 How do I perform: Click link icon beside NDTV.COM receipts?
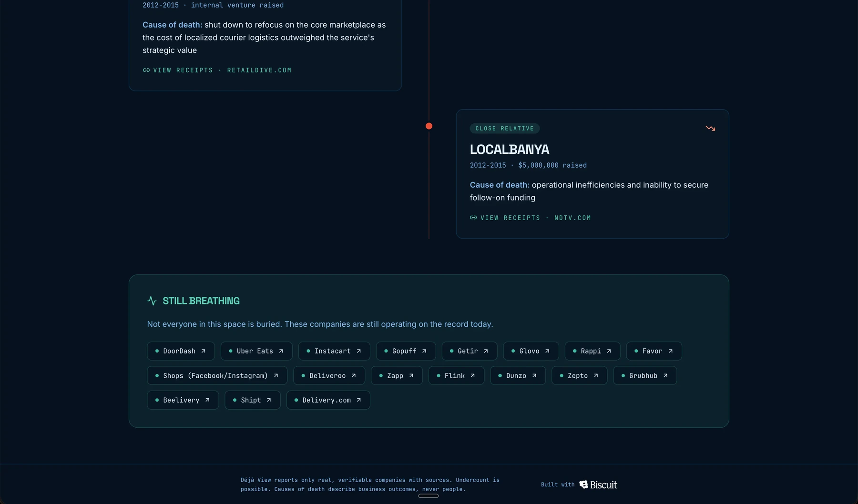[x=473, y=218]
